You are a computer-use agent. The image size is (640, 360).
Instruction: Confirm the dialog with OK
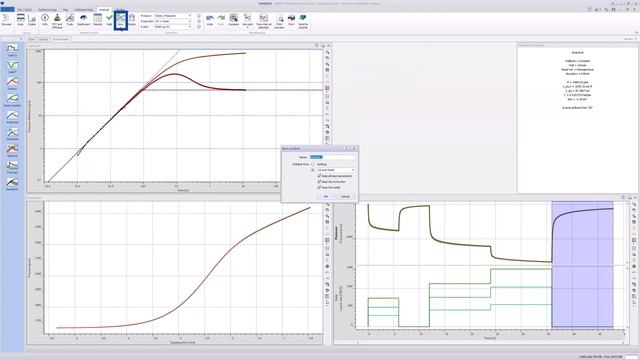[326, 196]
